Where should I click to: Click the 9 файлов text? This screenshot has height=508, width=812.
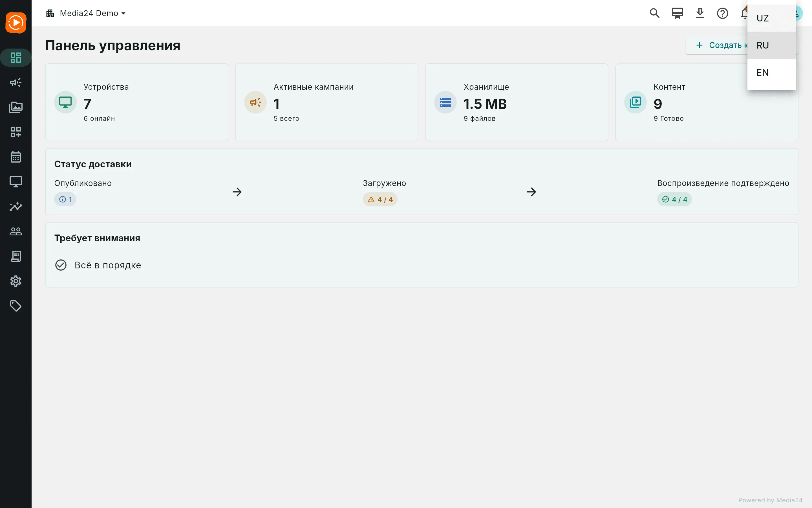(x=480, y=118)
